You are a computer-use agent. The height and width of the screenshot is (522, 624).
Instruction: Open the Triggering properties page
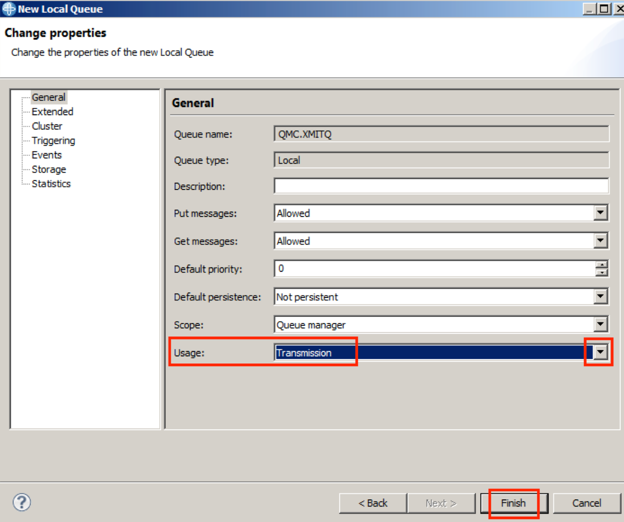click(x=53, y=140)
